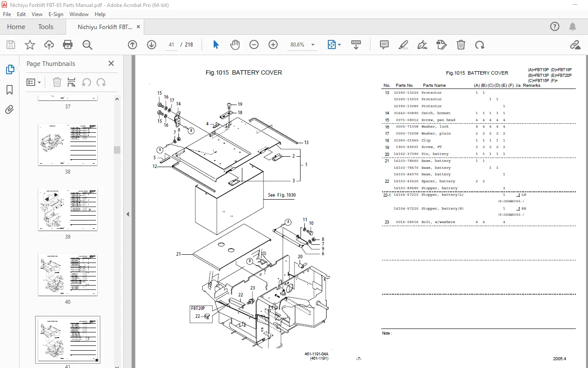
Task: Click the FBT20P label in the diagram
Action: pyautogui.click(x=198, y=308)
